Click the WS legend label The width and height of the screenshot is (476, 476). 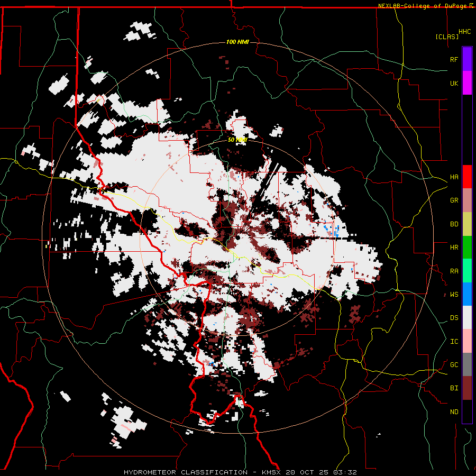(454, 295)
